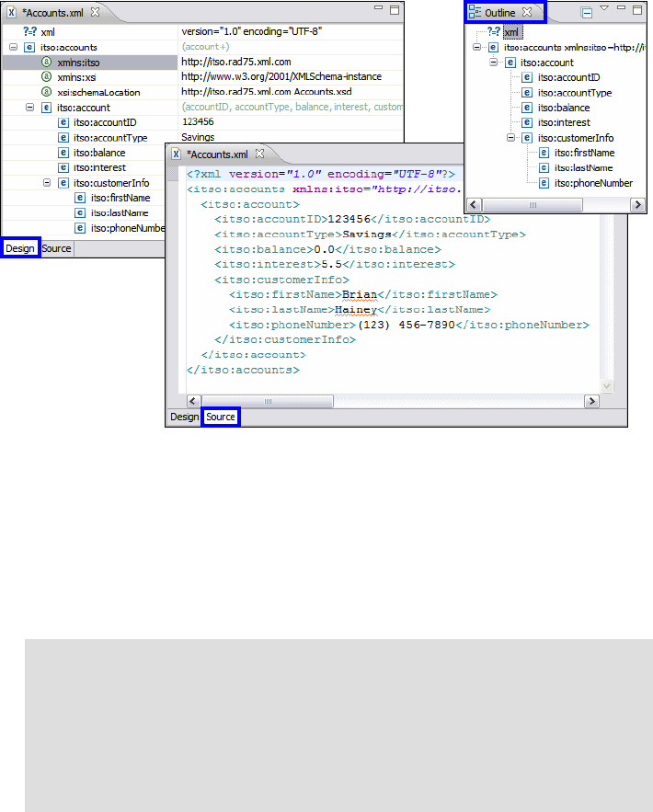Close the back *Accounts.xml editor tab
653x812 pixels.
pos(96,12)
